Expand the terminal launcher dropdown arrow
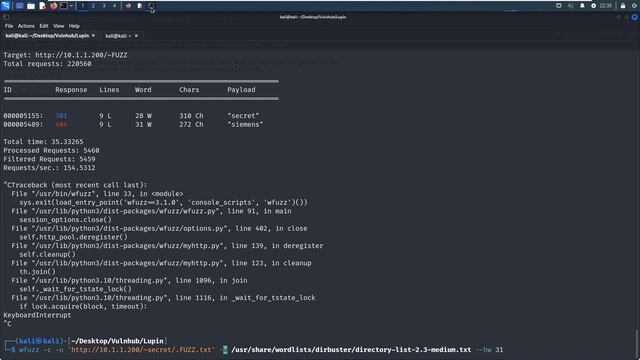Viewport: 640px width, 360px height. (x=71, y=6)
